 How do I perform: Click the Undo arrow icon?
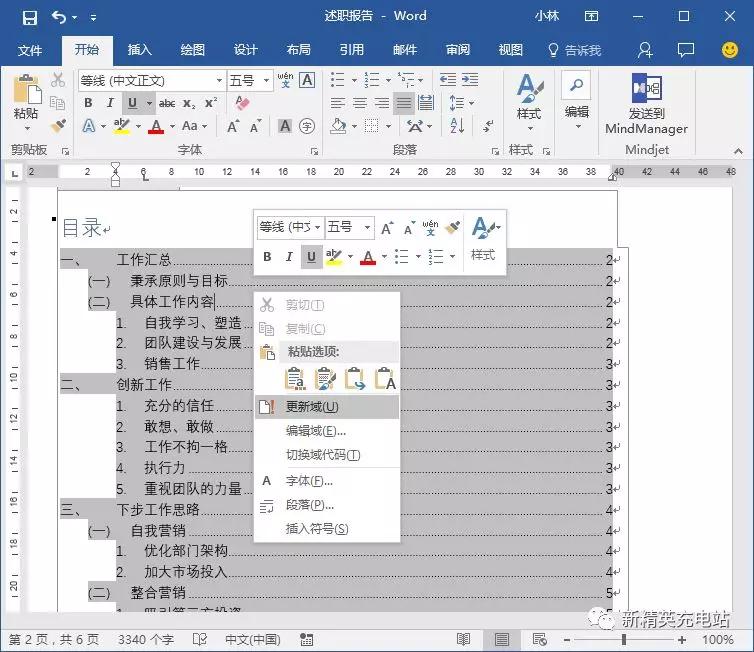[x=59, y=18]
